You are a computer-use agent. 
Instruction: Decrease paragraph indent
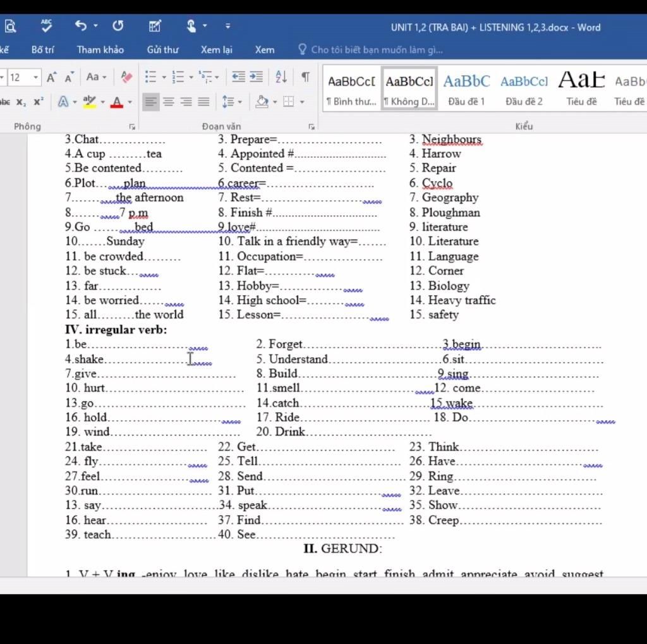pyautogui.click(x=238, y=76)
